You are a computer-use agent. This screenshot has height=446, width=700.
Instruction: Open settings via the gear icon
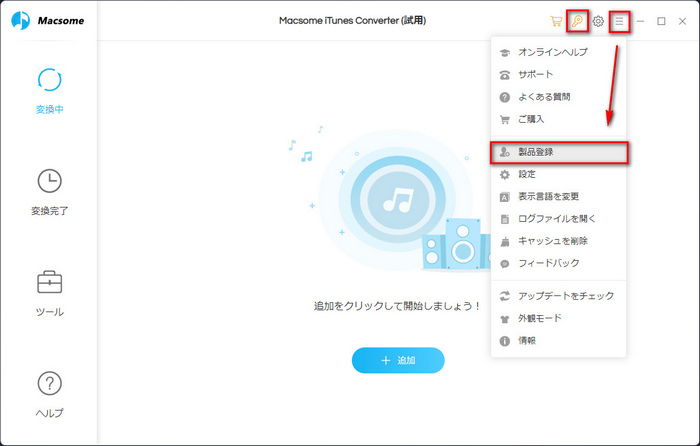click(598, 21)
